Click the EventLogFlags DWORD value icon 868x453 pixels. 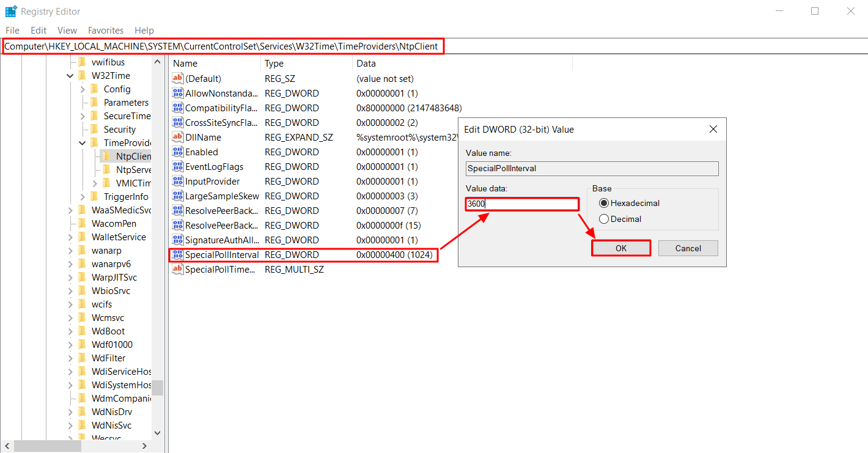point(178,166)
